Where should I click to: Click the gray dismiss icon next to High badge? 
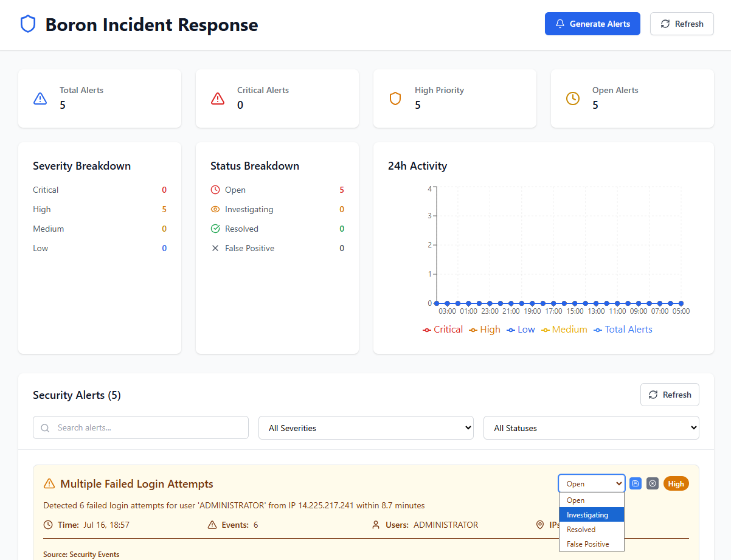coord(653,483)
